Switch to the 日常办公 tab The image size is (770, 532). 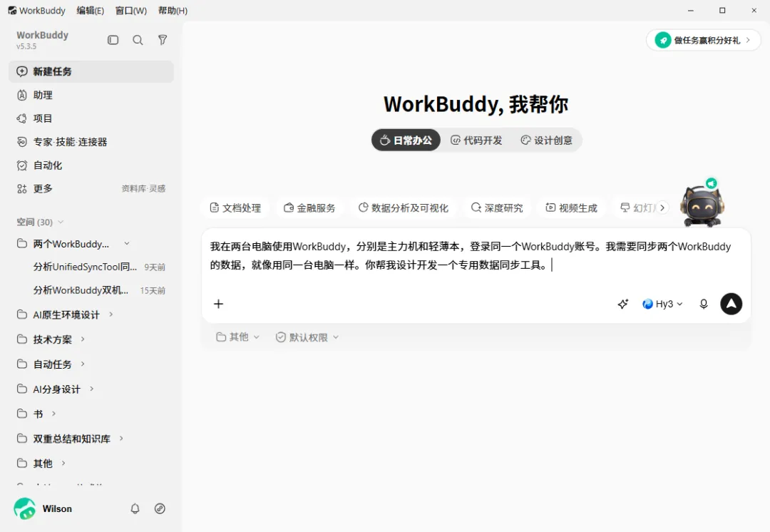406,140
